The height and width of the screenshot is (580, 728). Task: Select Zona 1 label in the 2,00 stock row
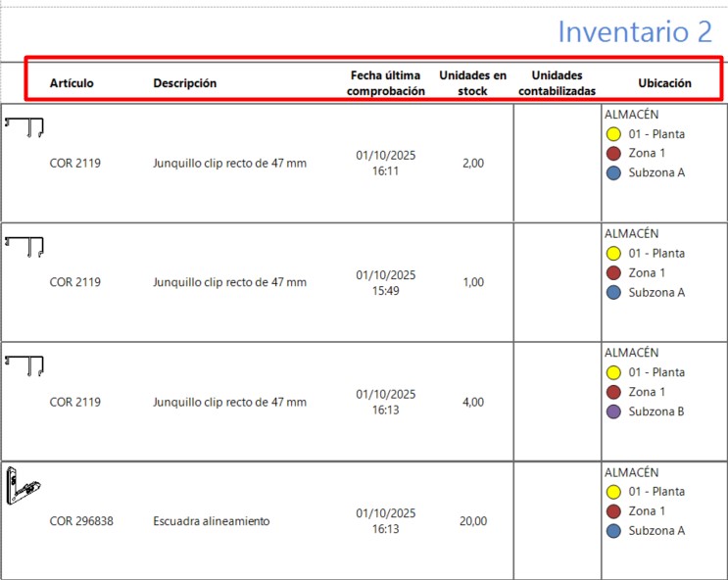(647, 153)
